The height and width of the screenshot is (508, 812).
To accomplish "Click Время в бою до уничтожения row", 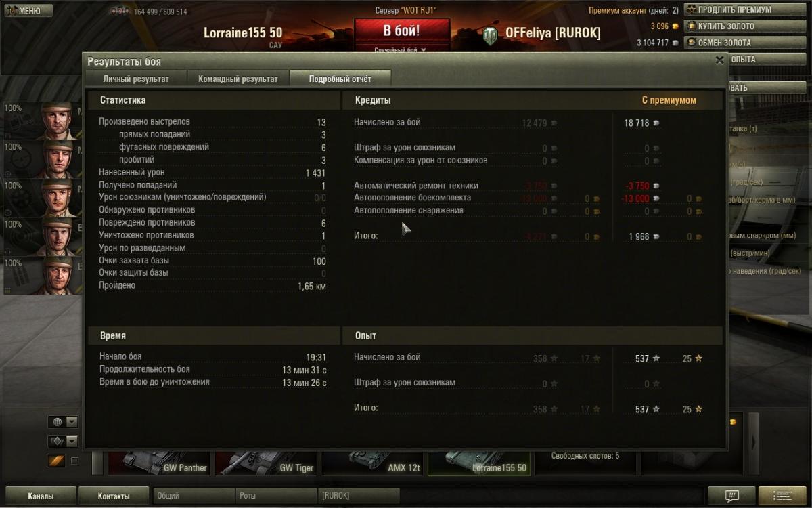I will 212,383.
